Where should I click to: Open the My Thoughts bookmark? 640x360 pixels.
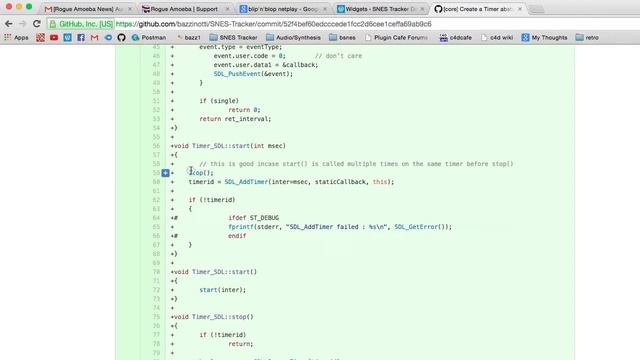click(x=544, y=38)
